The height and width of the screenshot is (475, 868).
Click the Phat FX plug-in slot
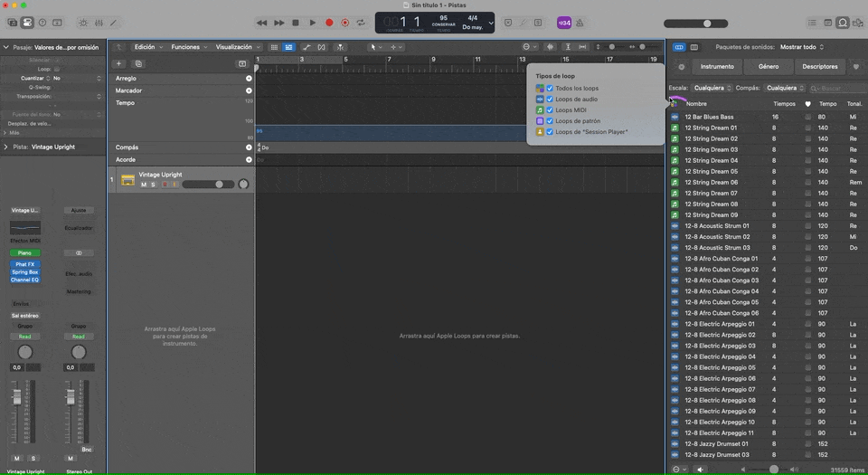pos(25,264)
